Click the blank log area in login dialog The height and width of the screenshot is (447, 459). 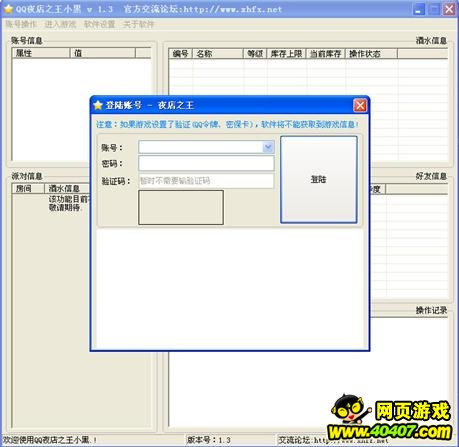230,287
